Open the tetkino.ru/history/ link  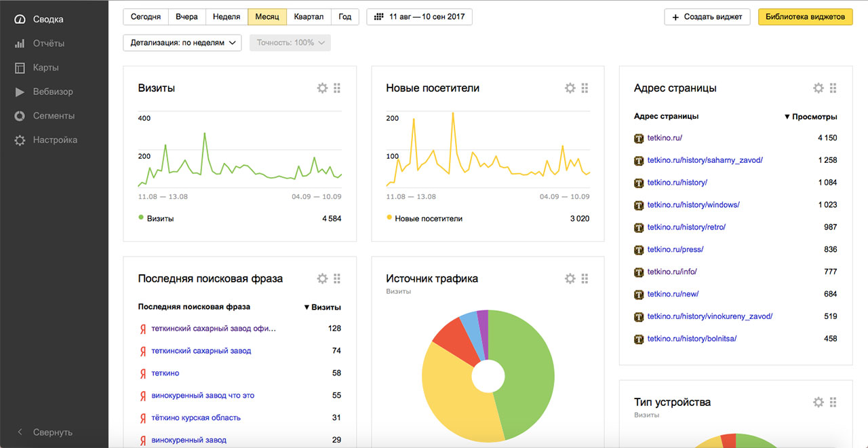point(677,183)
